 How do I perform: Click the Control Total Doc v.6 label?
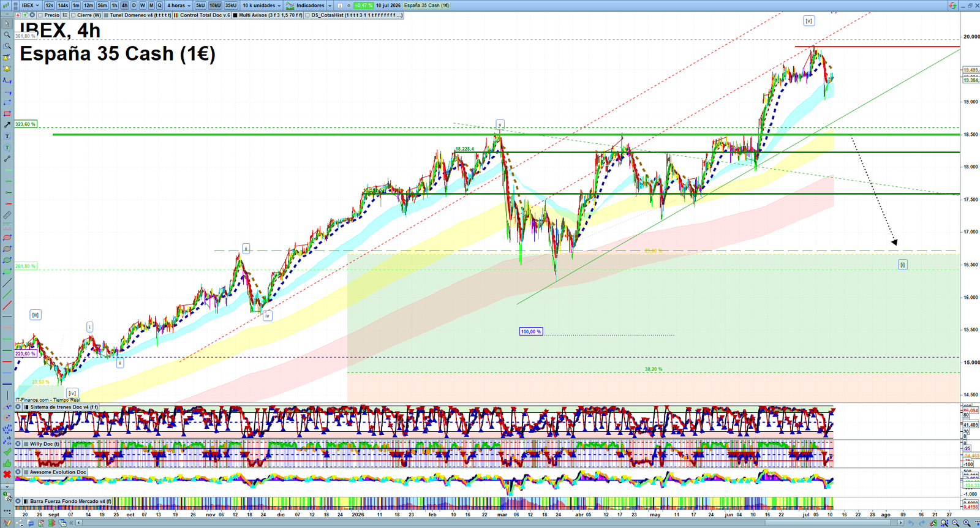pos(205,15)
